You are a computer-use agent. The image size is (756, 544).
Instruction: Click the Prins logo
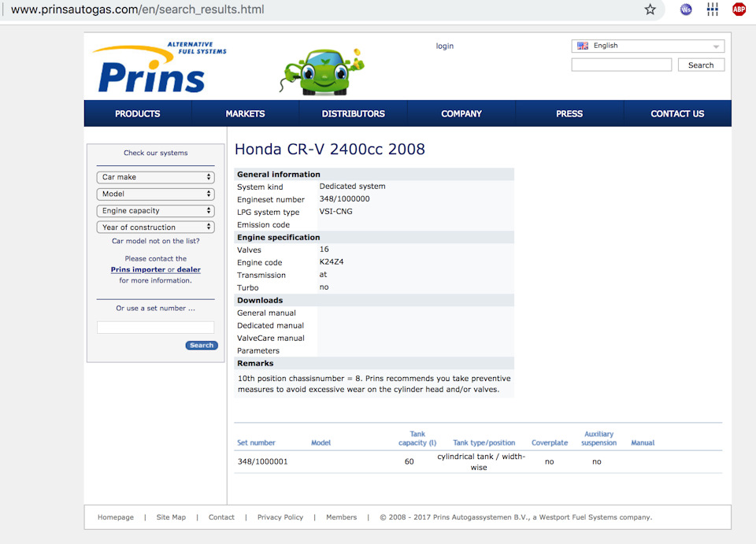[x=159, y=67]
